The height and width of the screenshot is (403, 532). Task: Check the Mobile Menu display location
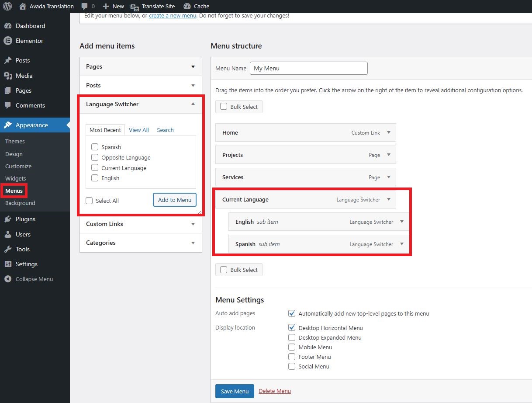291,347
